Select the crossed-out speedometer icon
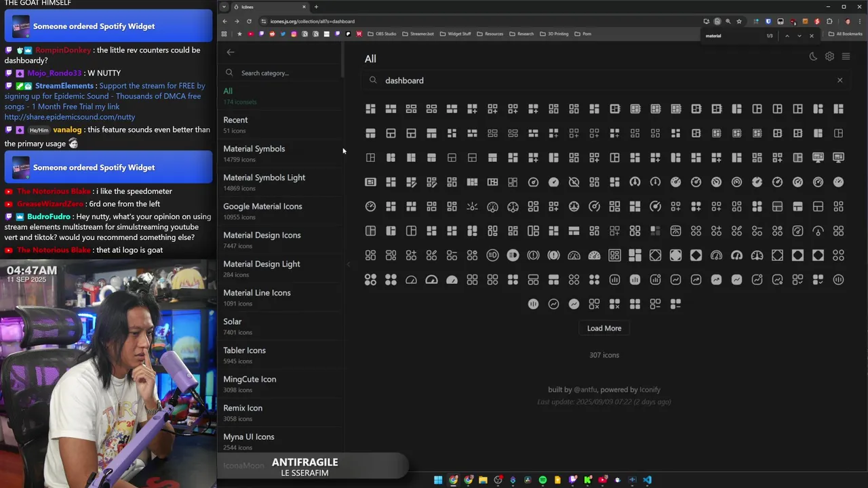The width and height of the screenshot is (868, 488). 574,182
